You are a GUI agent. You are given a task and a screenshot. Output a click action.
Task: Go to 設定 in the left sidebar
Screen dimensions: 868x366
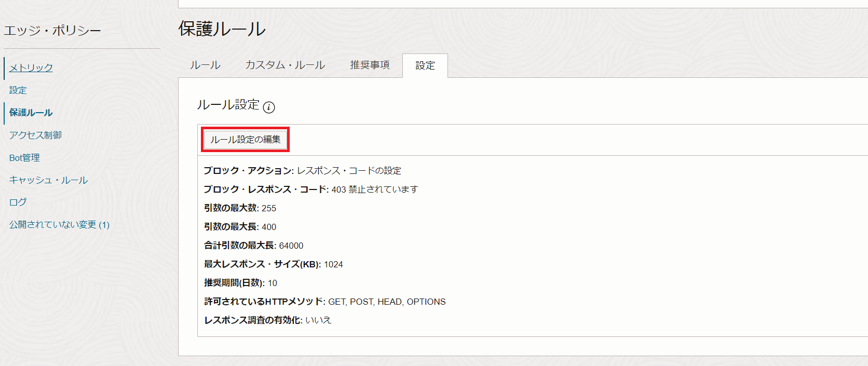[x=18, y=90]
